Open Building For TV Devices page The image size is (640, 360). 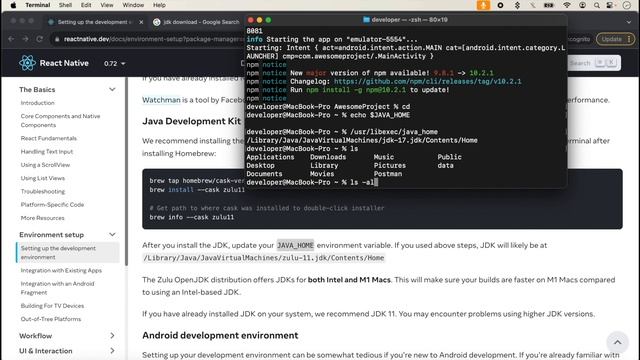[x=52, y=306]
